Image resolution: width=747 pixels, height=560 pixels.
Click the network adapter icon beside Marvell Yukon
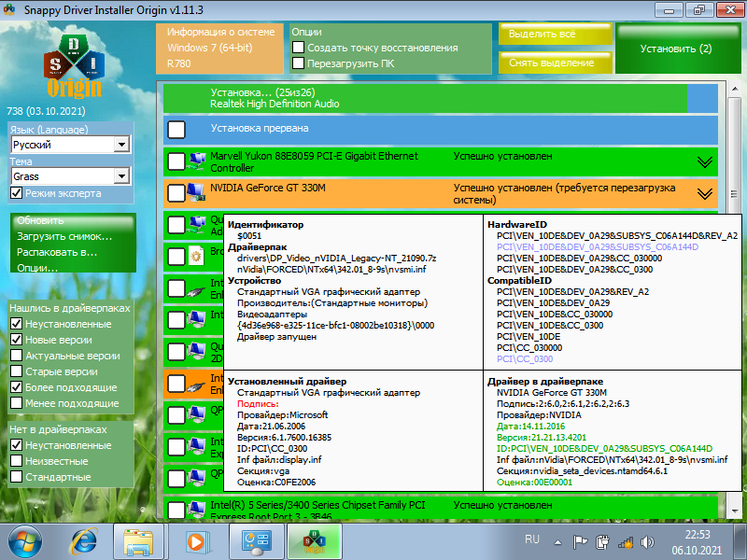tap(197, 161)
